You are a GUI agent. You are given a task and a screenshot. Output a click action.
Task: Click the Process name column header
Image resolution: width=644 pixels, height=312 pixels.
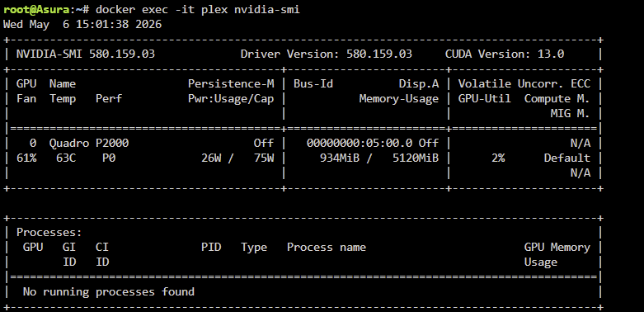pyautogui.click(x=326, y=248)
